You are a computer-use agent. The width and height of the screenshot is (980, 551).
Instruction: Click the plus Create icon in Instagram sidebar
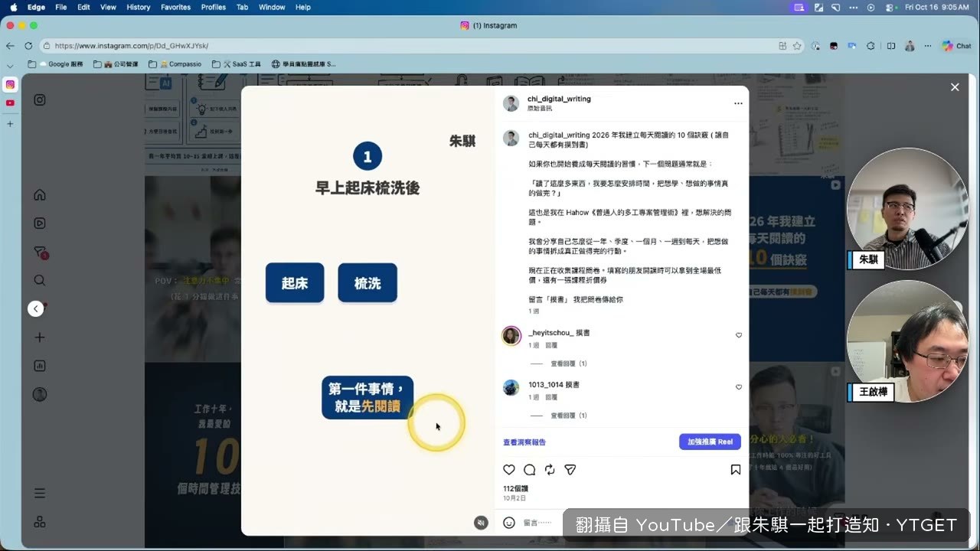tap(40, 337)
